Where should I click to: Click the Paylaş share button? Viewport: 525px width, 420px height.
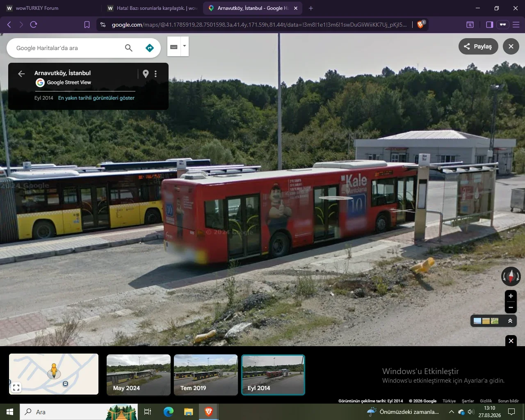pyautogui.click(x=478, y=46)
